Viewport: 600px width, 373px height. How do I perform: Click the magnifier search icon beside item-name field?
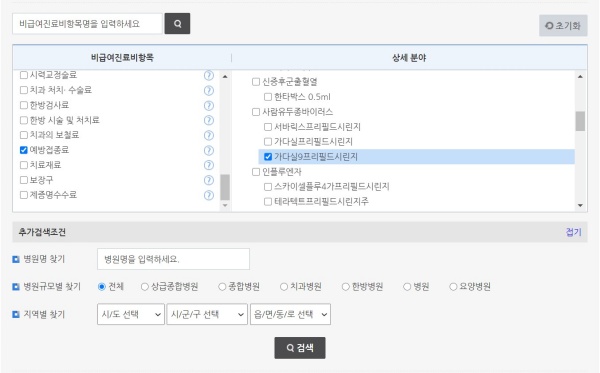(x=177, y=24)
